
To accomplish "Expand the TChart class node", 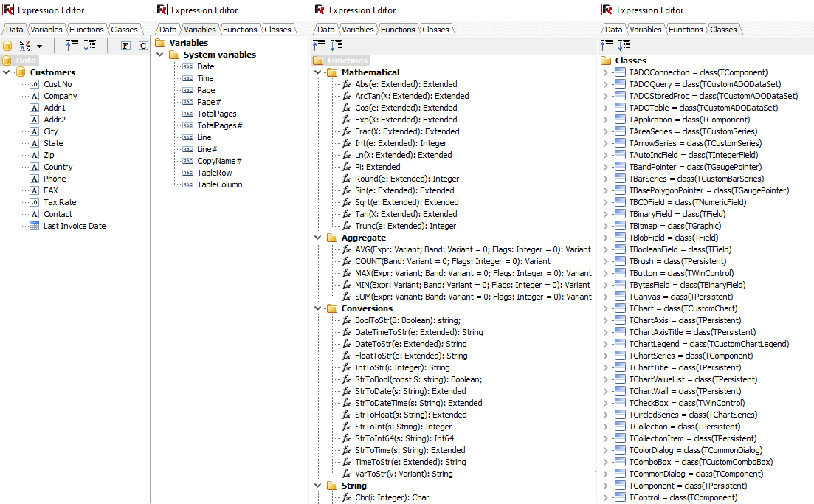I will pyautogui.click(x=605, y=308).
